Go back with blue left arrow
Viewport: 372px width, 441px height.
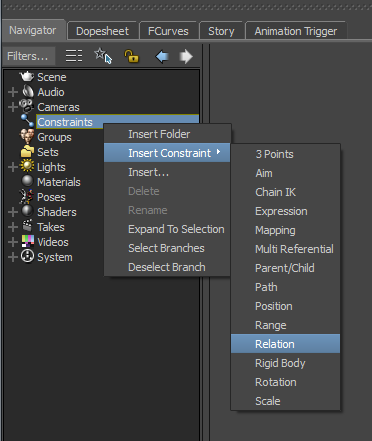pyautogui.click(x=162, y=56)
